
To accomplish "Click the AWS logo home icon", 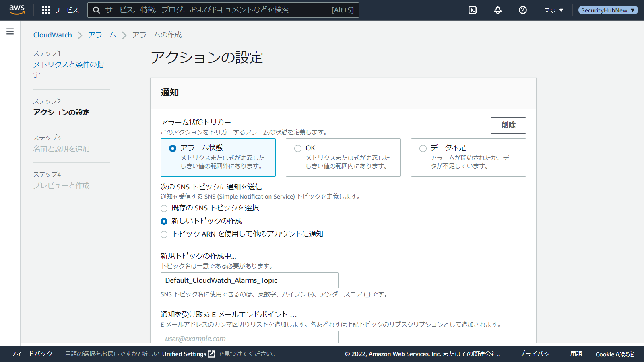I will point(17,10).
